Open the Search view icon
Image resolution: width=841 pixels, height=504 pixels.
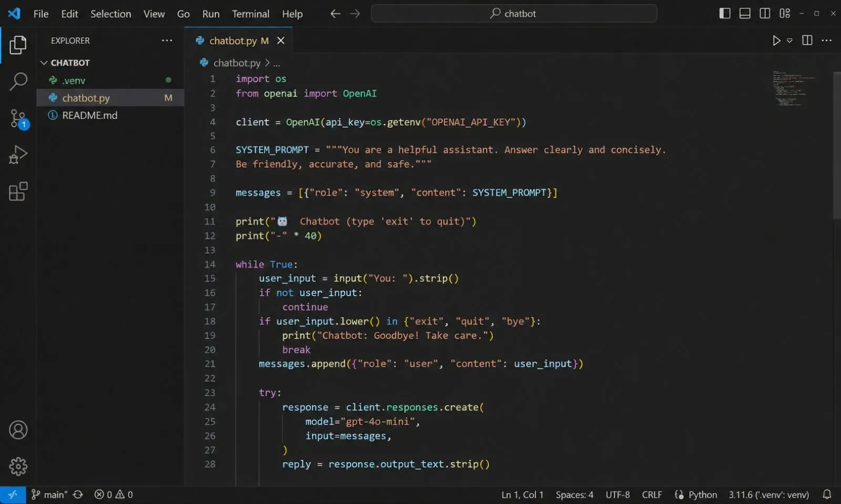[18, 81]
